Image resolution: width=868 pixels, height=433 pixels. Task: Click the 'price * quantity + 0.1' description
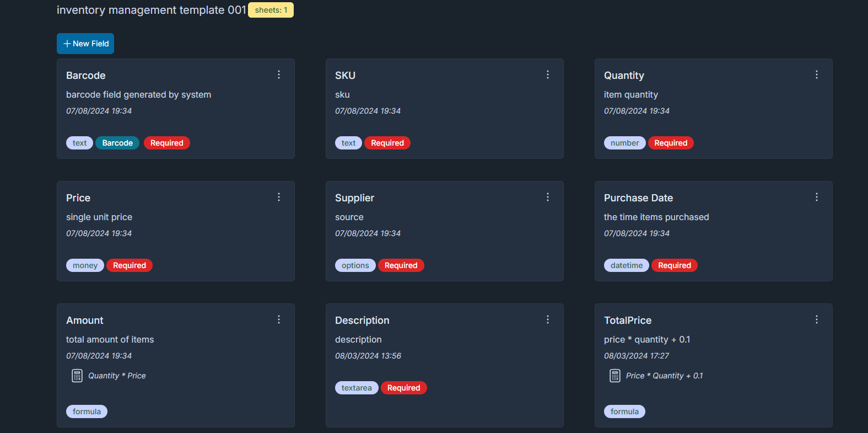click(x=647, y=340)
